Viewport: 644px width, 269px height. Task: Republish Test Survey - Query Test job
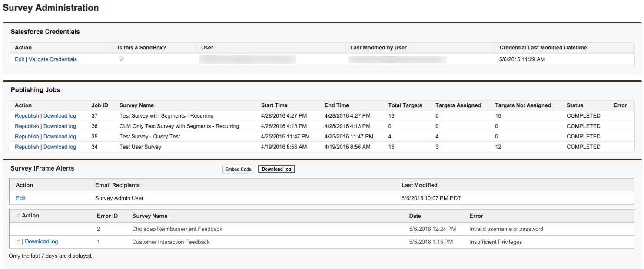[x=27, y=137]
